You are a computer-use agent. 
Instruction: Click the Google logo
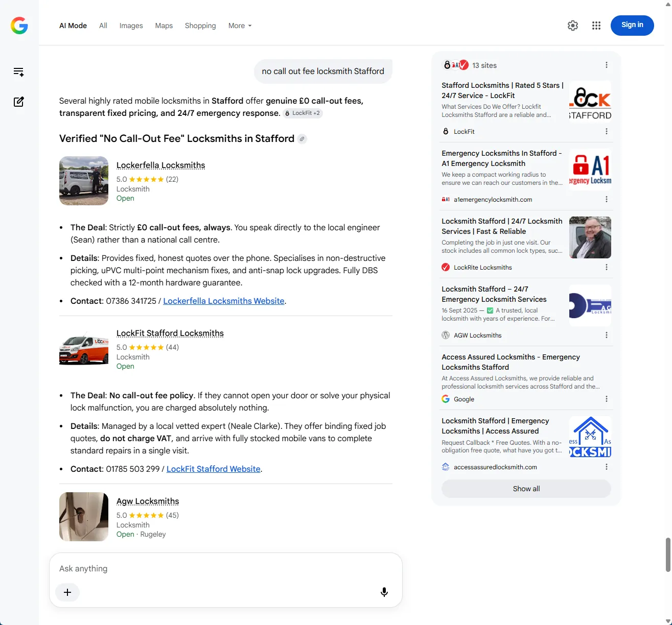19,26
